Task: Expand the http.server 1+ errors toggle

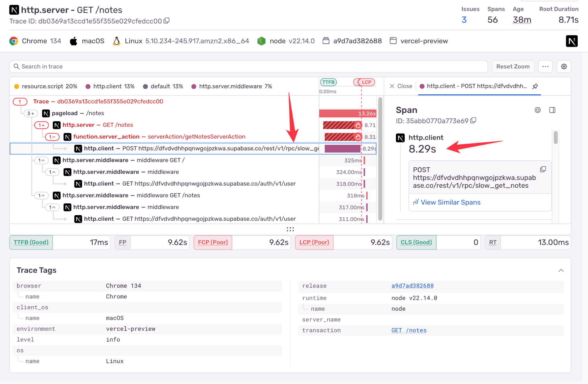Action: (x=41, y=125)
